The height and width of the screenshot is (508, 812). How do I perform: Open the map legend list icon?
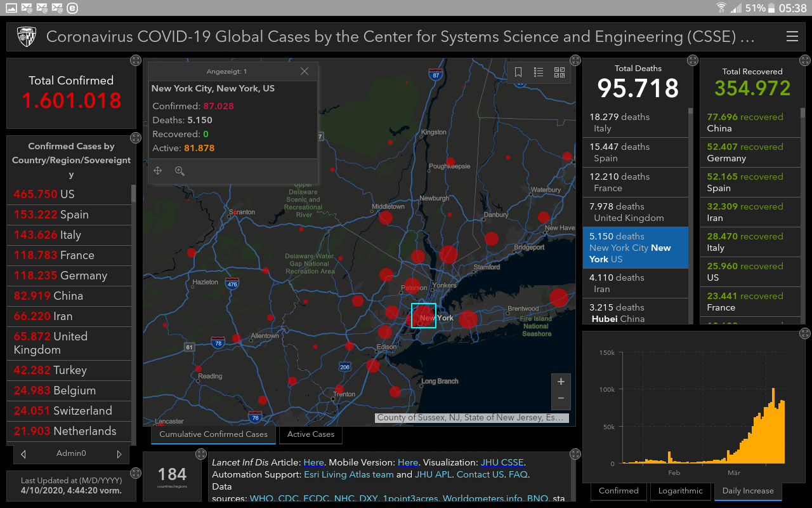pos(539,72)
